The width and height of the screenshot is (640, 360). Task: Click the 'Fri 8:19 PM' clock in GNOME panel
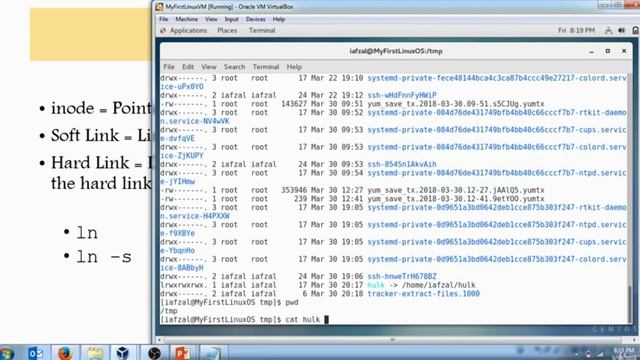click(x=576, y=31)
